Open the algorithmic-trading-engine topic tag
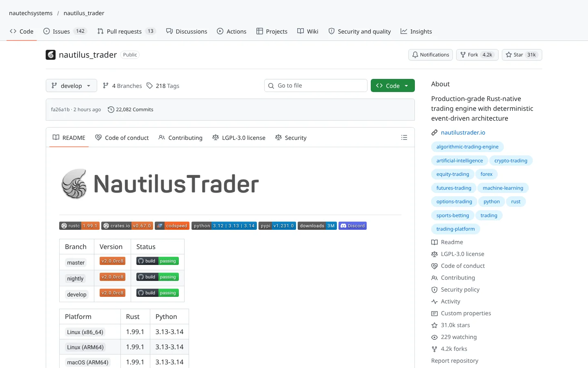588x368 pixels. pyautogui.click(x=468, y=147)
